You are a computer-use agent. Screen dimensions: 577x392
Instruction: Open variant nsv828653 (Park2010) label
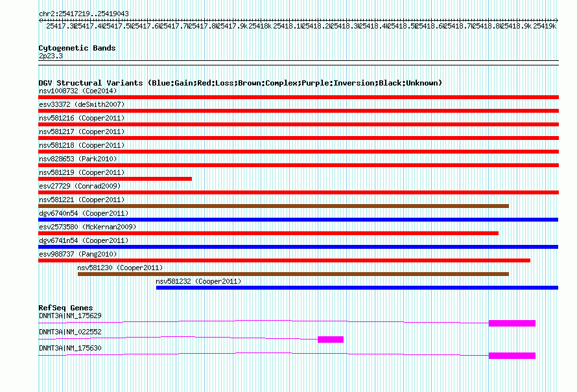coord(78,159)
